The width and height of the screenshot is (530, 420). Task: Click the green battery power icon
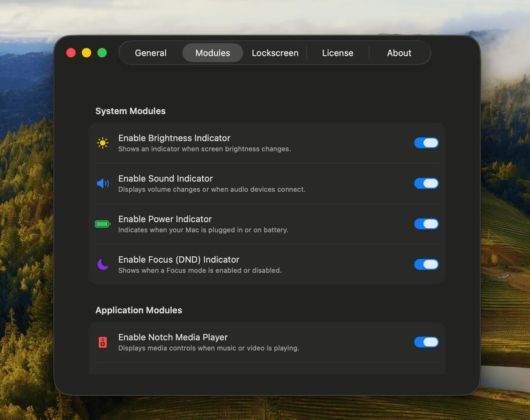pyautogui.click(x=102, y=224)
